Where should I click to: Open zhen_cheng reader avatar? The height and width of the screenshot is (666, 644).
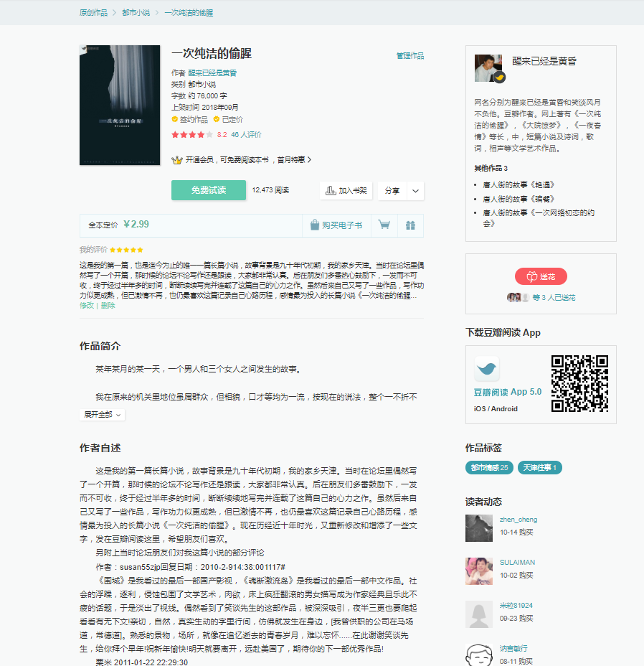479,528
